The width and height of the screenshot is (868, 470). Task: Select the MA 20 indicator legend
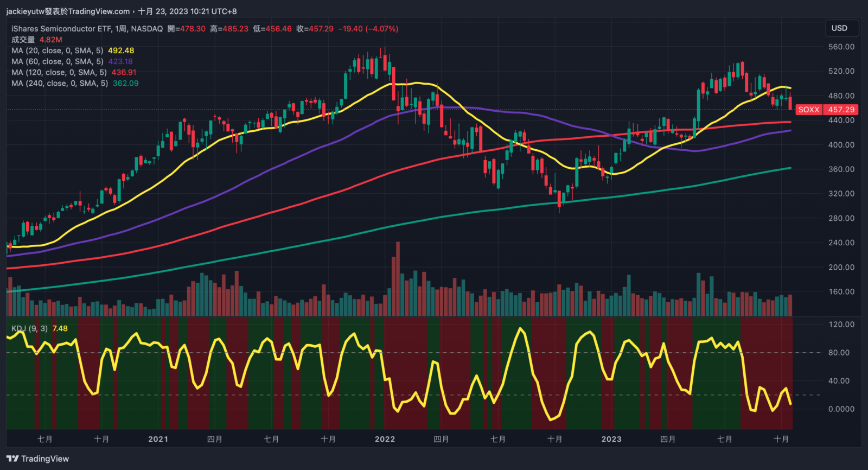pos(57,50)
